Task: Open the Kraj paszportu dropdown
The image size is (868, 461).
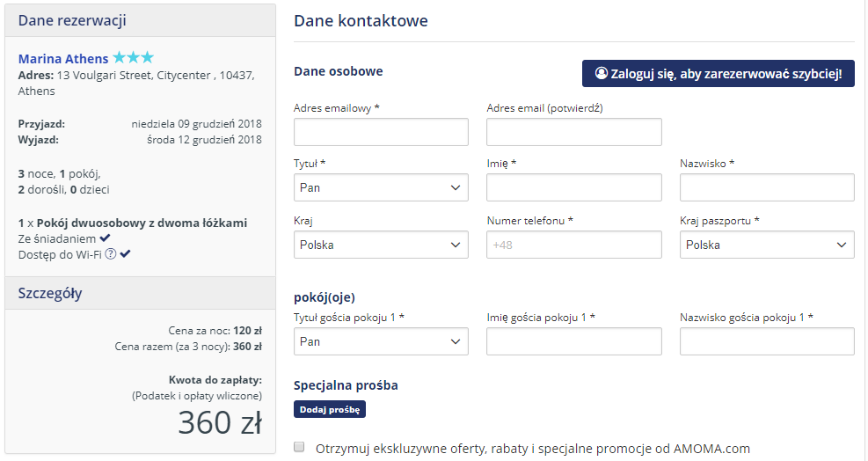Action: point(767,245)
